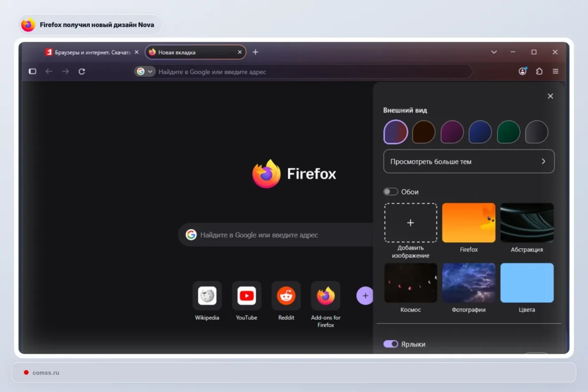Image resolution: width=588 pixels, height=392 pixels.
Task: Click the address bar search field
Action: coord(302,72)
